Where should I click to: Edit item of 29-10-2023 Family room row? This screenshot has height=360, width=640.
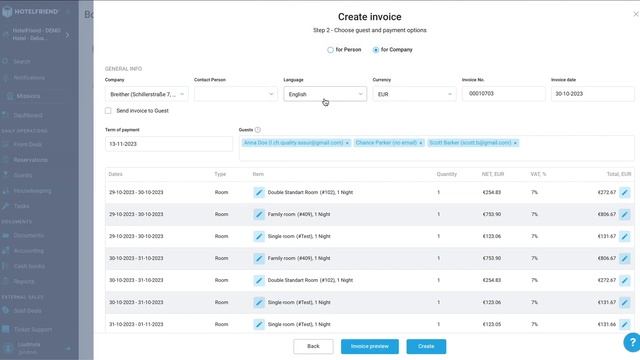point(259,214)
